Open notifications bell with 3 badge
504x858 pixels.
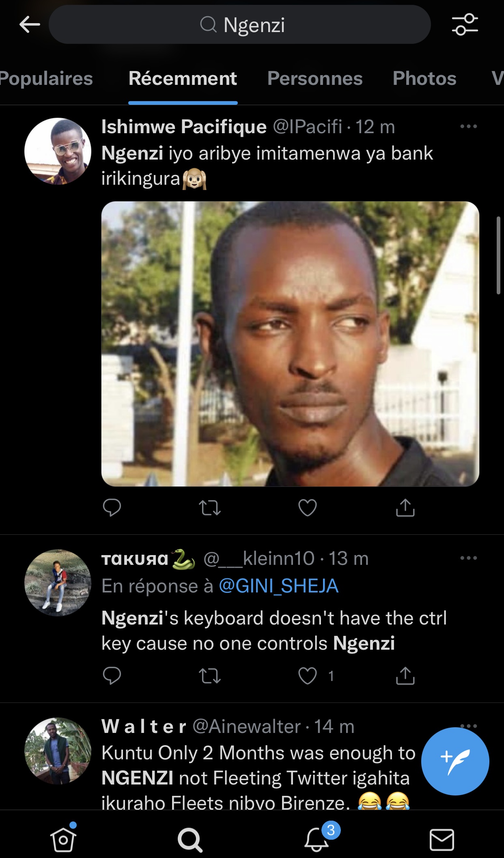coord(317,839)
